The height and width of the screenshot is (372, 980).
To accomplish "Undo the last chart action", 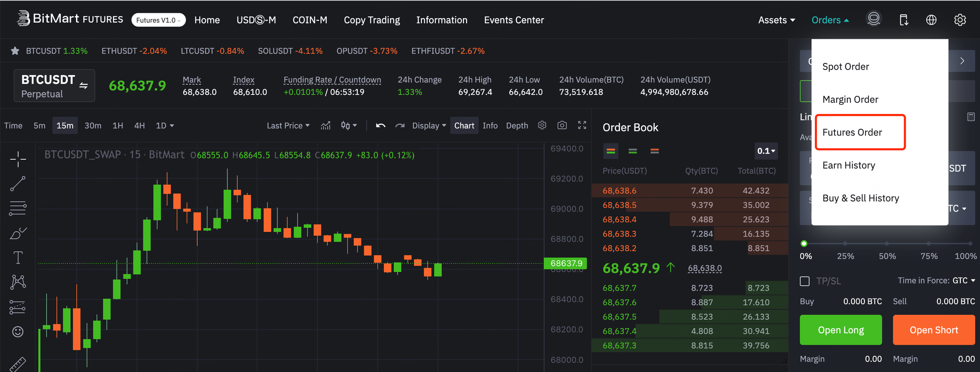I will click(380, 125).
